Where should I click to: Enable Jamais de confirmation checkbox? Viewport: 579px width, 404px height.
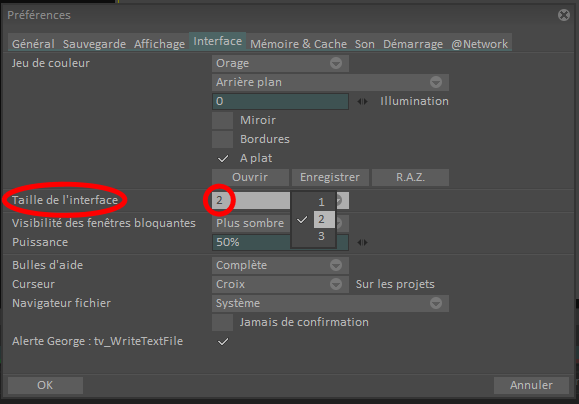(x=222, y=322)
